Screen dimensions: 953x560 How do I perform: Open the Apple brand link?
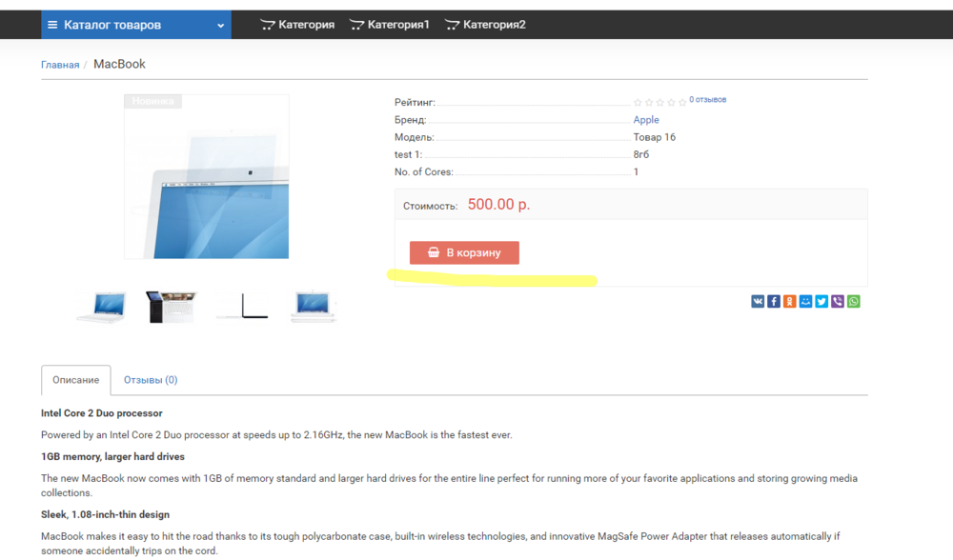tap(646, 120)
